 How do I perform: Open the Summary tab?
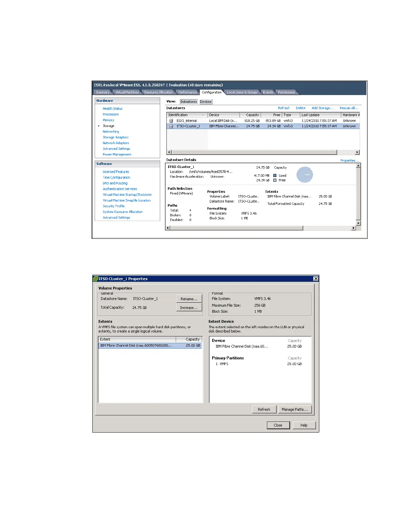tap(102, 92)
